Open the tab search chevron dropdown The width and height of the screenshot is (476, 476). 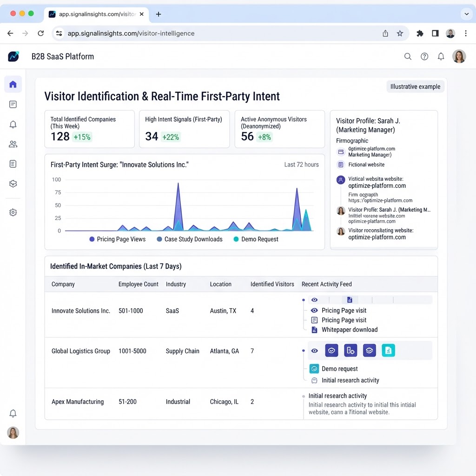467,14
